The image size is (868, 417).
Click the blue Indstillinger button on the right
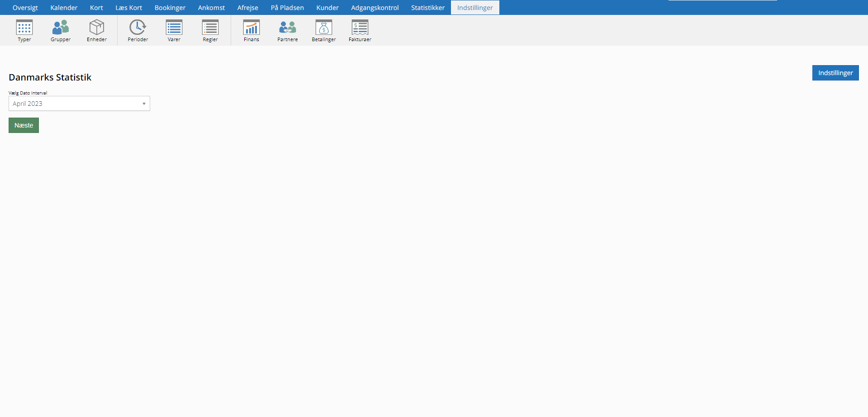click(x=835, y=73)
